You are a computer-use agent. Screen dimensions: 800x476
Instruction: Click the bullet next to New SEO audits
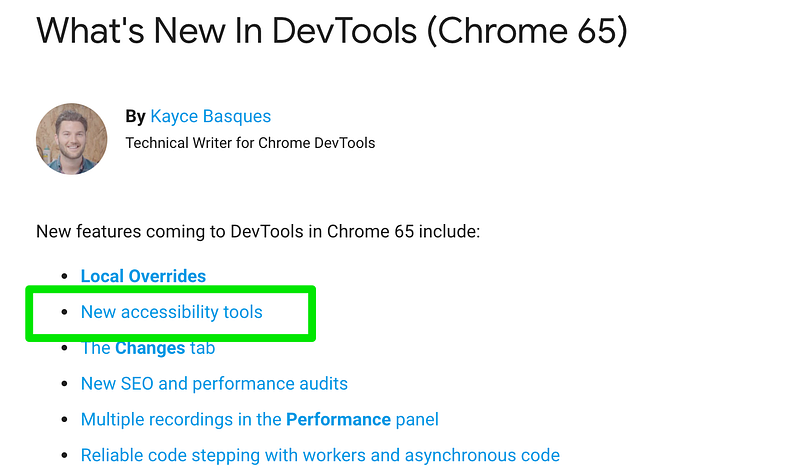pos(64,384)
